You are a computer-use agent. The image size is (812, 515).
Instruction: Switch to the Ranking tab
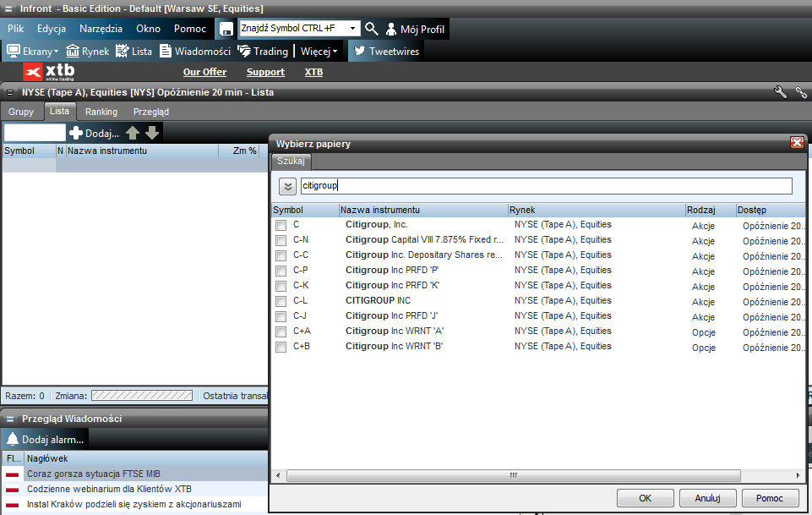point(101,112)
